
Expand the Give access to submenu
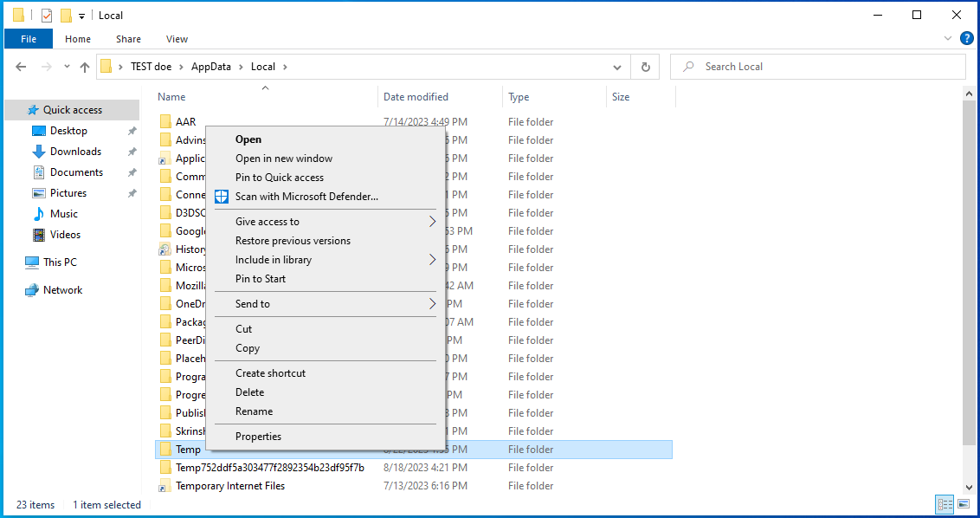[326, 222]
